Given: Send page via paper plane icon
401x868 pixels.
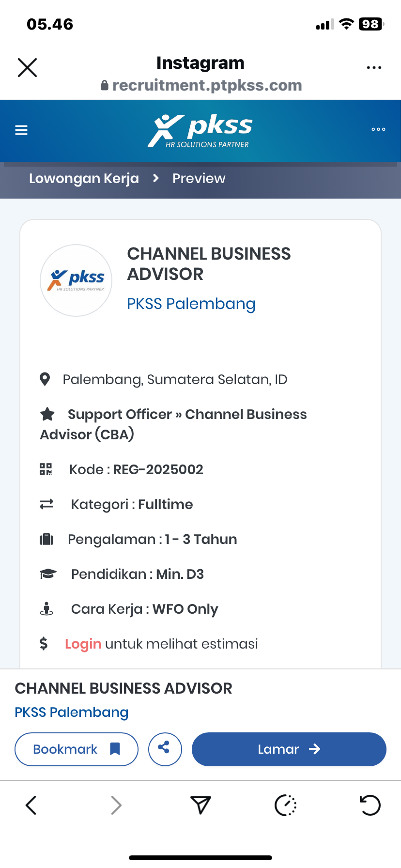Looking at the screenshot, I should [200, 805].
